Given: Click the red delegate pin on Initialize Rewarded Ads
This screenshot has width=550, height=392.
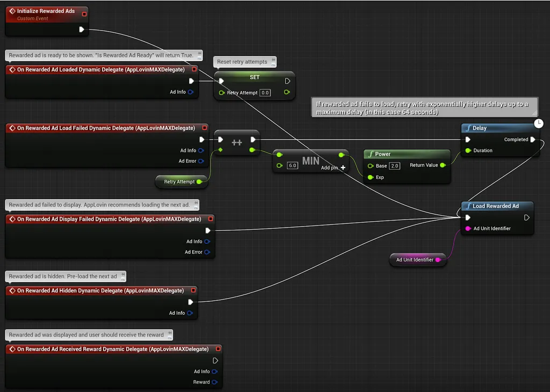Looking at the screenshot, I should 84,13.
